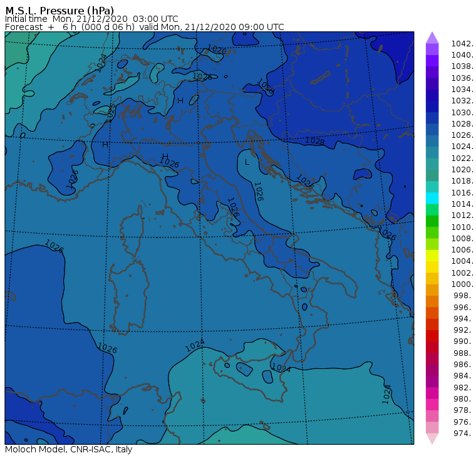
Task: Click the L low-pressure marker over the Adriatic
Action: click(x=247, y=162)
